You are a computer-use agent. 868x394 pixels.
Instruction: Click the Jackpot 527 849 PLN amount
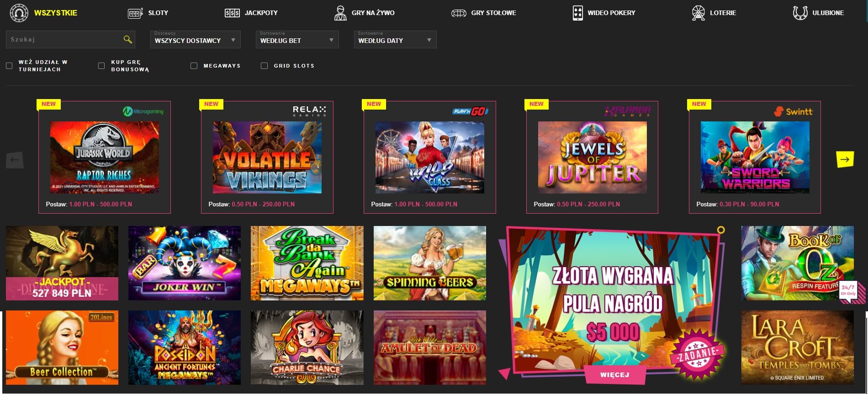coord(62,293)
